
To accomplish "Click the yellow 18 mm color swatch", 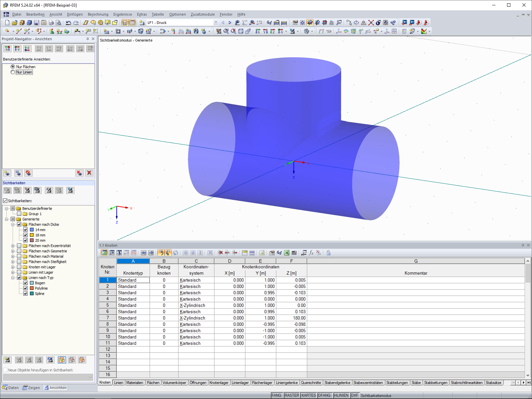I will 32,235.
